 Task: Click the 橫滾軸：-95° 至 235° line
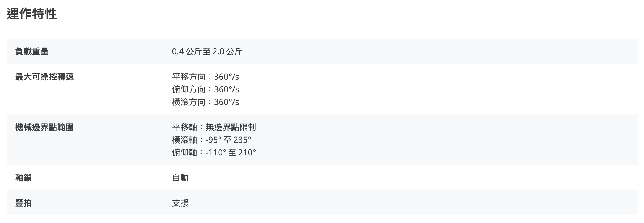click(x=211, y=140)
